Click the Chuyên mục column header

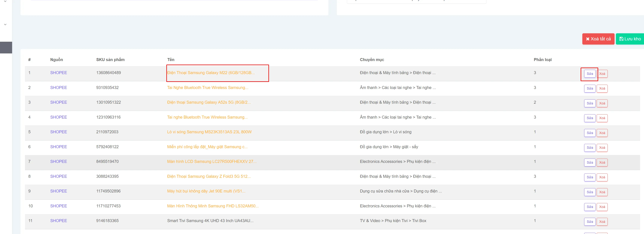coord(372,60)
